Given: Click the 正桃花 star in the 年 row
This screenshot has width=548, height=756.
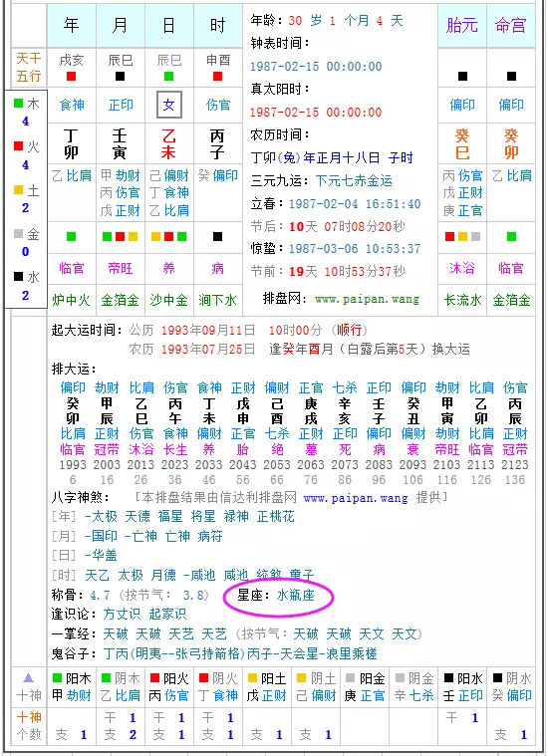Looking at the screenshot, I should coord(275,516).
